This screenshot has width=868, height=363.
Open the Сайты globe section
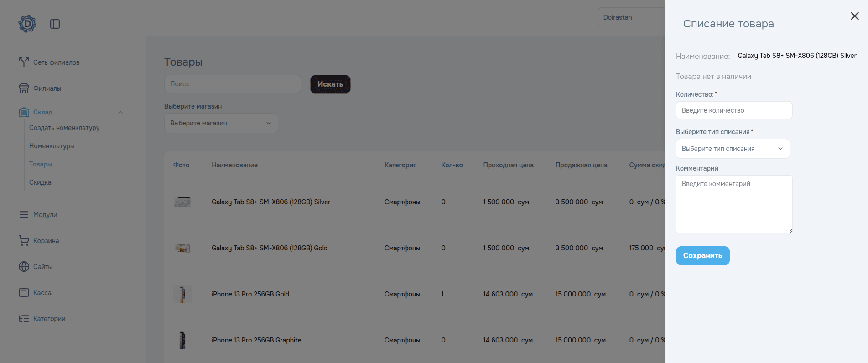pos(42,267)
